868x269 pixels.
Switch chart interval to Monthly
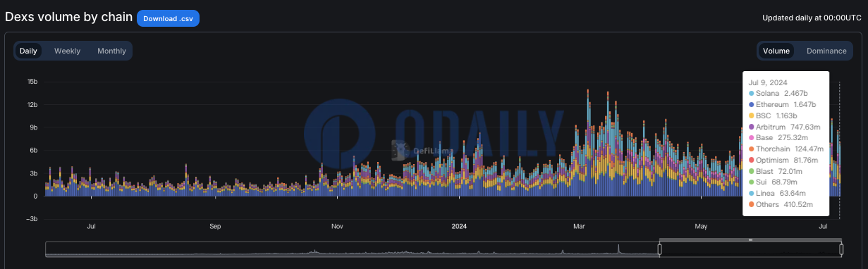(x=111, y=51)
